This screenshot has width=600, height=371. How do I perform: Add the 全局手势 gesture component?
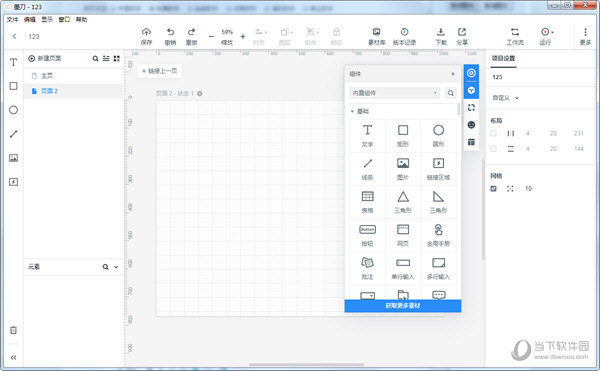(x=438, y=235)
